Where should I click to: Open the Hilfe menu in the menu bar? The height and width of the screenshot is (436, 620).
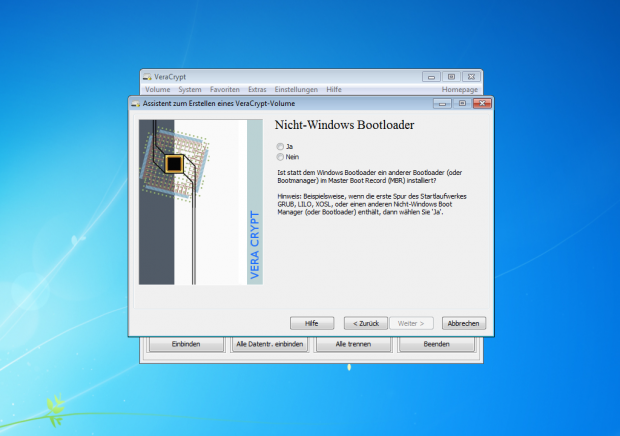(x=334, y=90)
